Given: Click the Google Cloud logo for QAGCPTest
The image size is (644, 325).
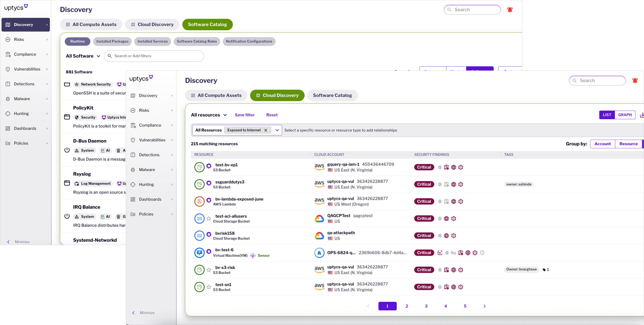Looking at the screenshot, I should point(319,218).
